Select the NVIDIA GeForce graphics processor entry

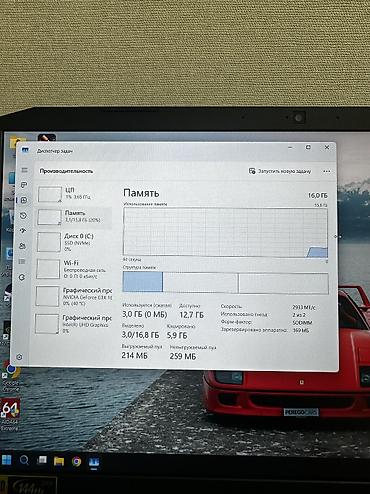[73, 296]
